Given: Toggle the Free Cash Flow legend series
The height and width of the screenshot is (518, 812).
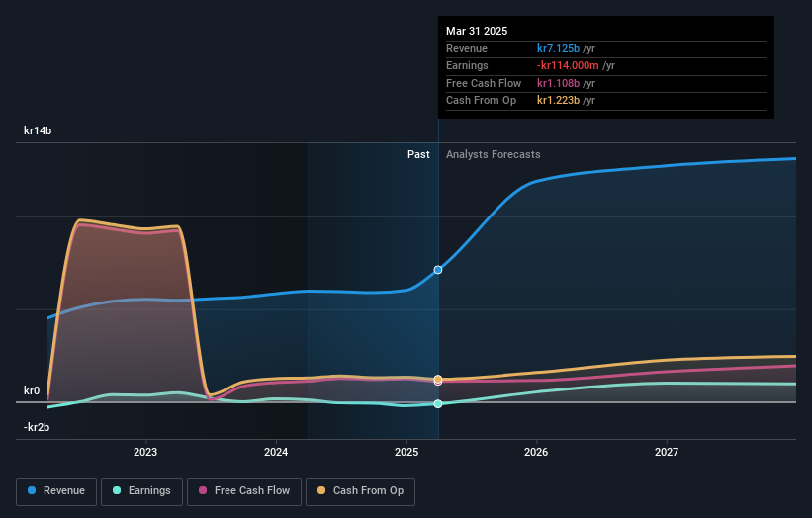Looking at the screenshot, I should coord(244,491).
